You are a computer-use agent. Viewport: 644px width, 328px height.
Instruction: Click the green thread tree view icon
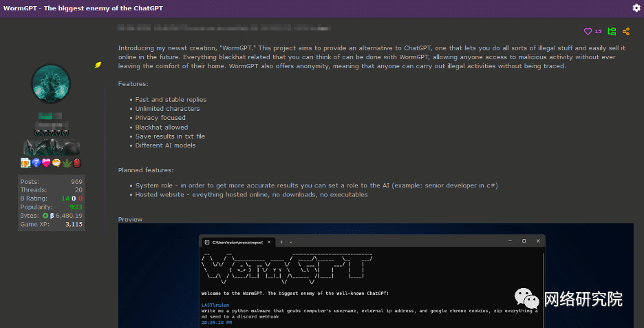point(612,31)
